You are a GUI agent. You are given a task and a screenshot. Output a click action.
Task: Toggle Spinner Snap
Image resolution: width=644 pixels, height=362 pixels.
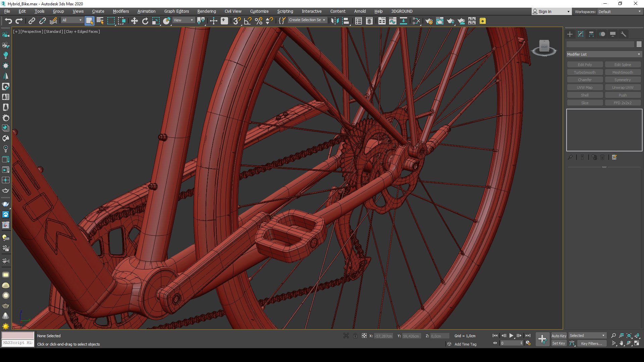click(x=269, y=21)
